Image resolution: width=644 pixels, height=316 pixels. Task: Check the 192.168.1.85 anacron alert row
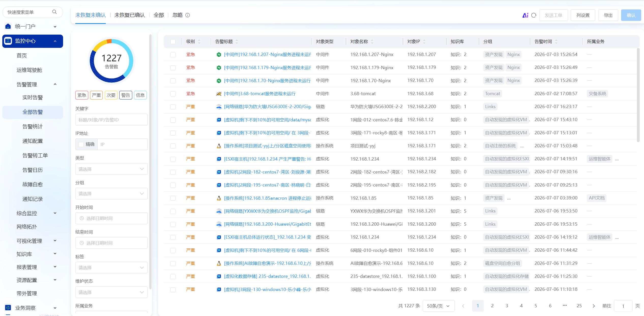(x=173, y=198)
